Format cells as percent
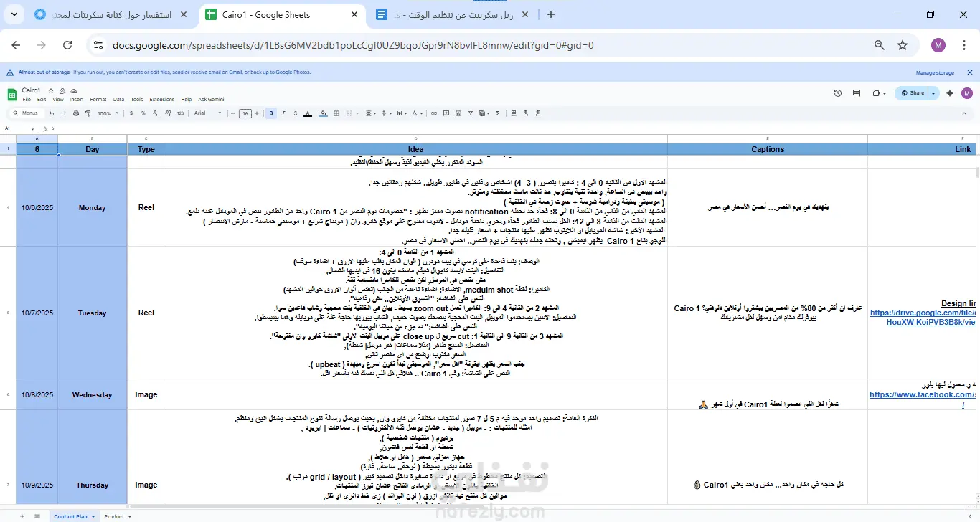The width and height of the screenshot is (980, 522). point(143,113)
